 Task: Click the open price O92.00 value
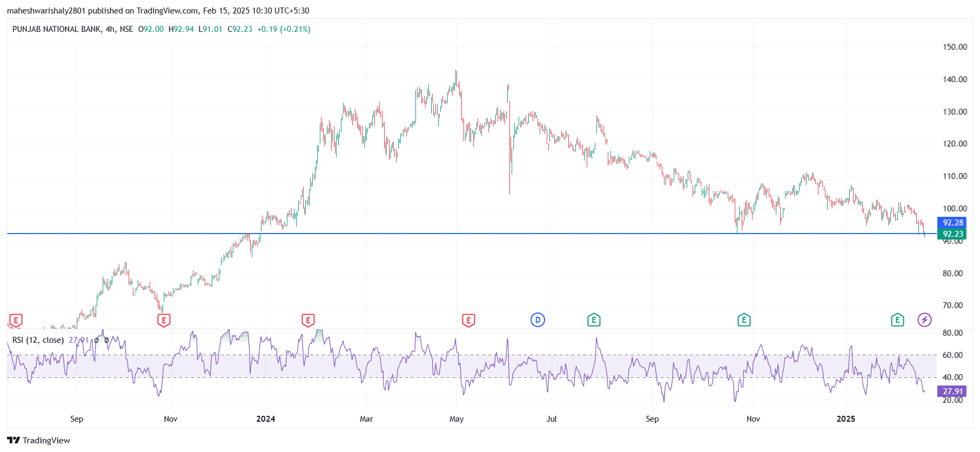[x=151, y=29]
